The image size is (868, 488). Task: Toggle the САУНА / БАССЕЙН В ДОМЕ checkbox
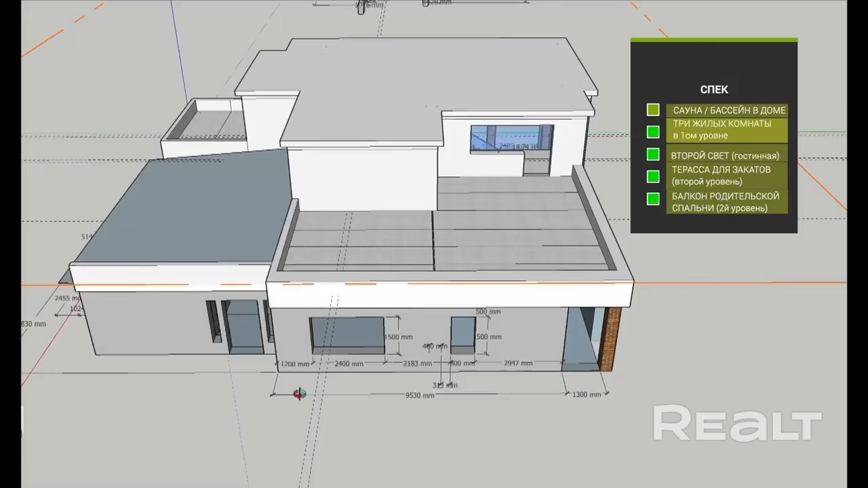[653, 110]
